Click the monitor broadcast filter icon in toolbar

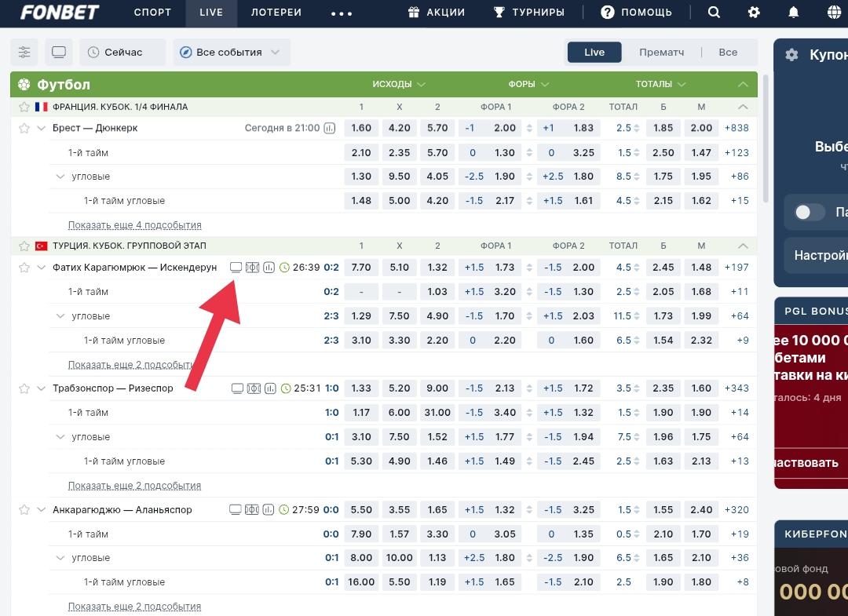[59, 53]
